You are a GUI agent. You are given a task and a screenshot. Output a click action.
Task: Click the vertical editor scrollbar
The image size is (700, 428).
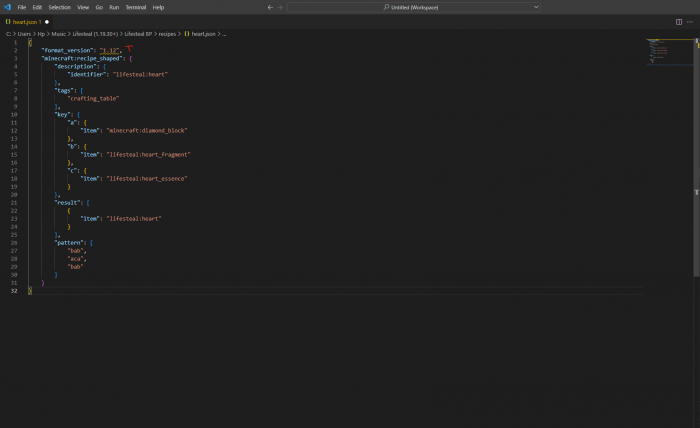(696, 156)
